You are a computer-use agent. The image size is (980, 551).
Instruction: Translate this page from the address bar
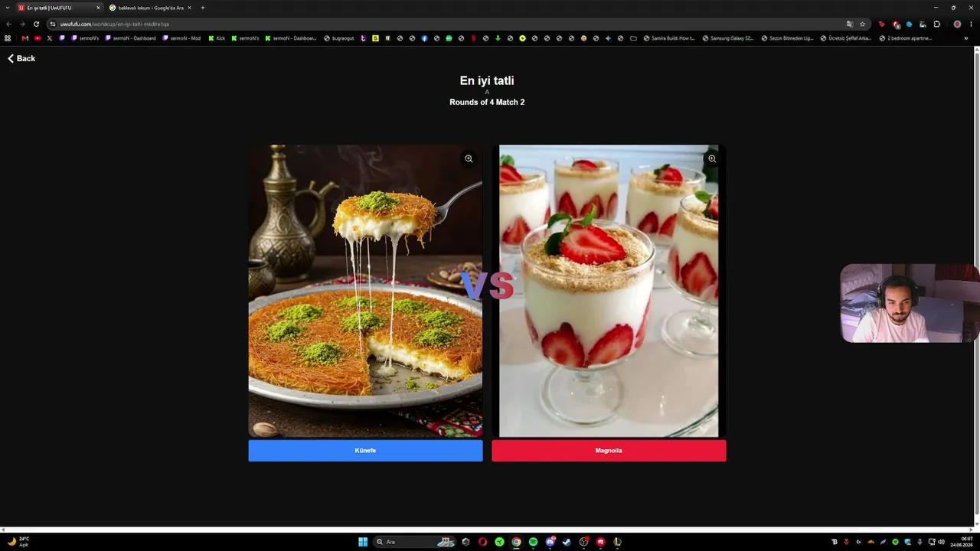(x=849, y=24)
